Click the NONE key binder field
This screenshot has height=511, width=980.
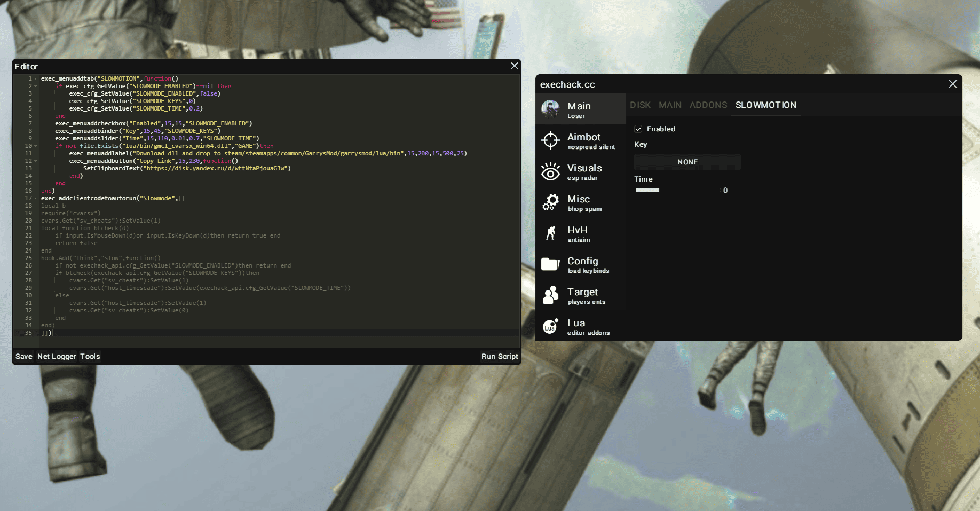687,162
